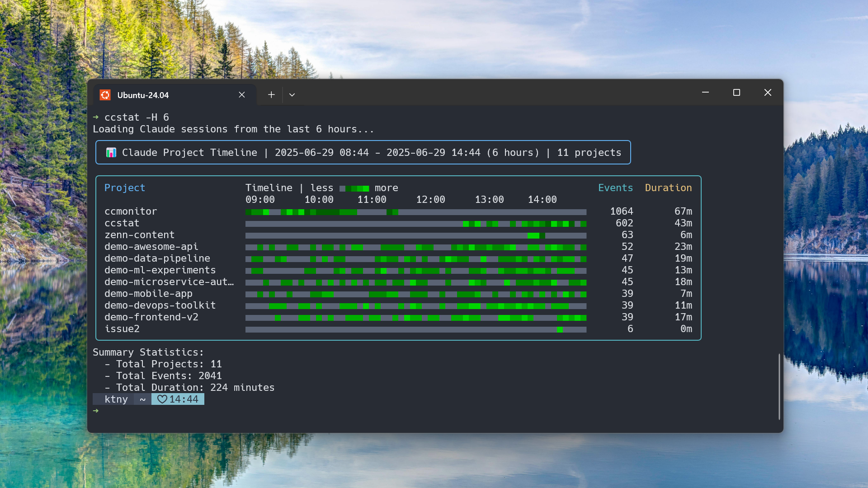Click the 'Project' column header

pos(125,188)
